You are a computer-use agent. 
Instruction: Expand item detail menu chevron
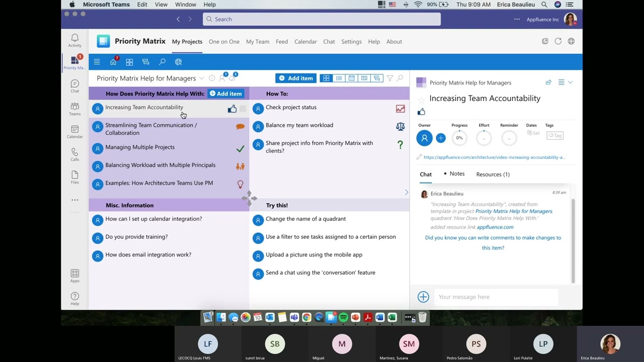571,82
